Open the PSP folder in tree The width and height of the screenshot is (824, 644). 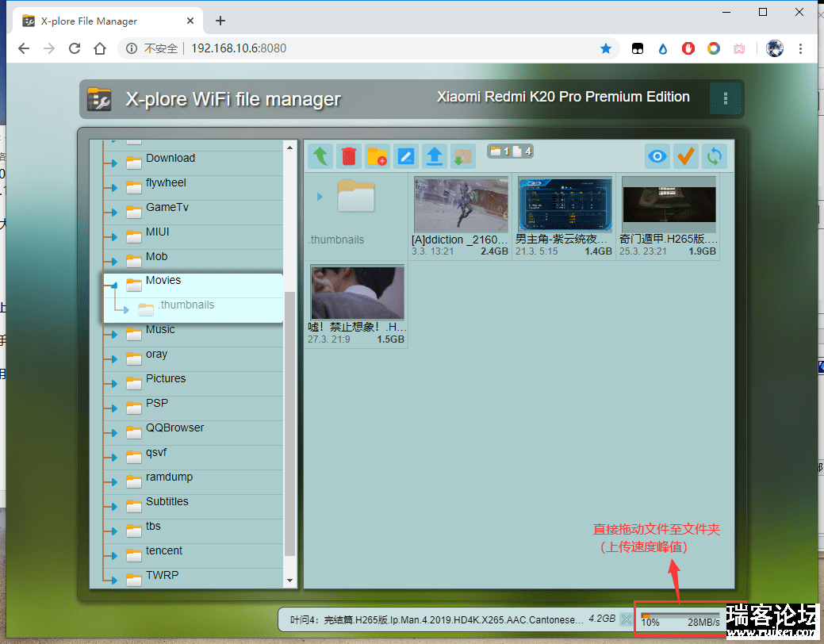coord(194,408)
